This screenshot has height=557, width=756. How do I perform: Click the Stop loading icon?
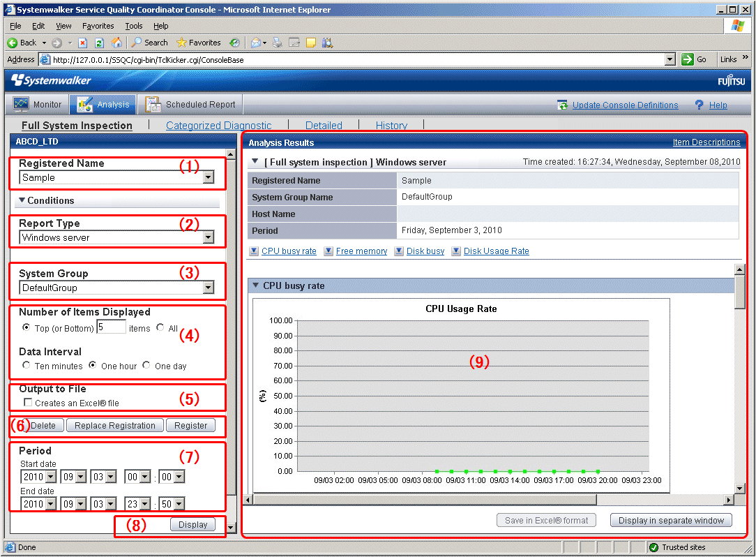(x=83, y=43)
